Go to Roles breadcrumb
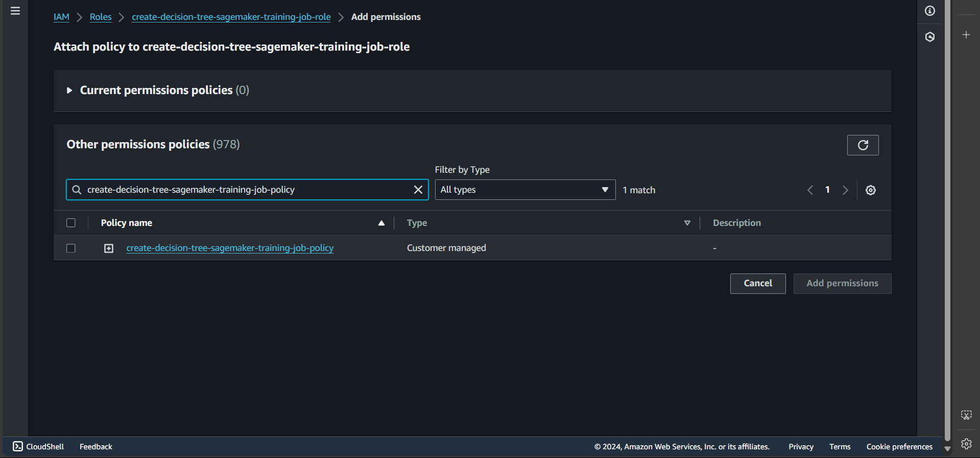980x458 pixels. point(101,17)
